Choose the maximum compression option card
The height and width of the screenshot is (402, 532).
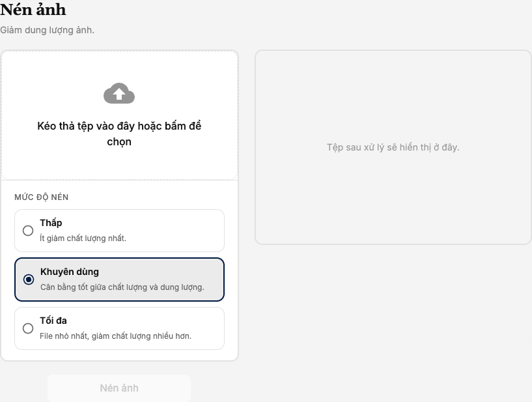(119, 328)
